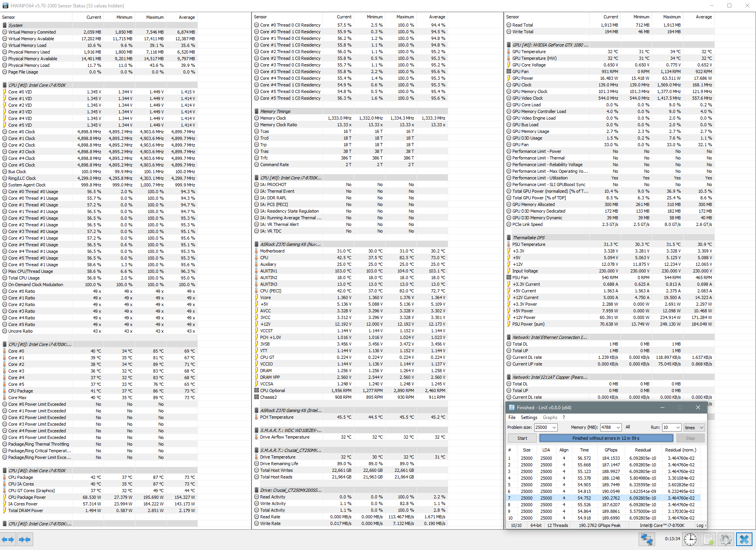The width and height of the screenshot is (756, 550).
Task: Open the 'times' unit dropdown
Action: click(x=701, y=428)
